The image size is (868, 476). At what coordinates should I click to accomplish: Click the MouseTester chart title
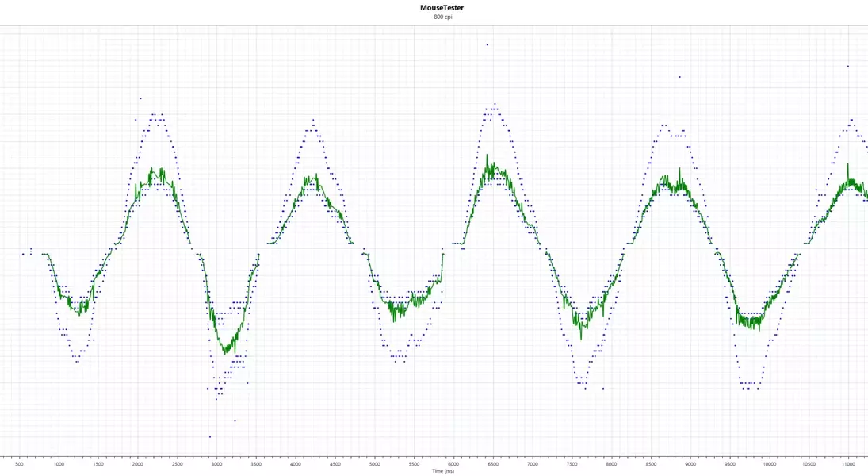click(x=442, y=8)
